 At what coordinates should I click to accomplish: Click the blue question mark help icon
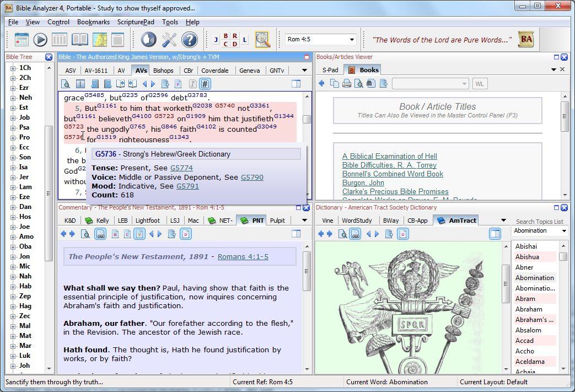(189, 40)
